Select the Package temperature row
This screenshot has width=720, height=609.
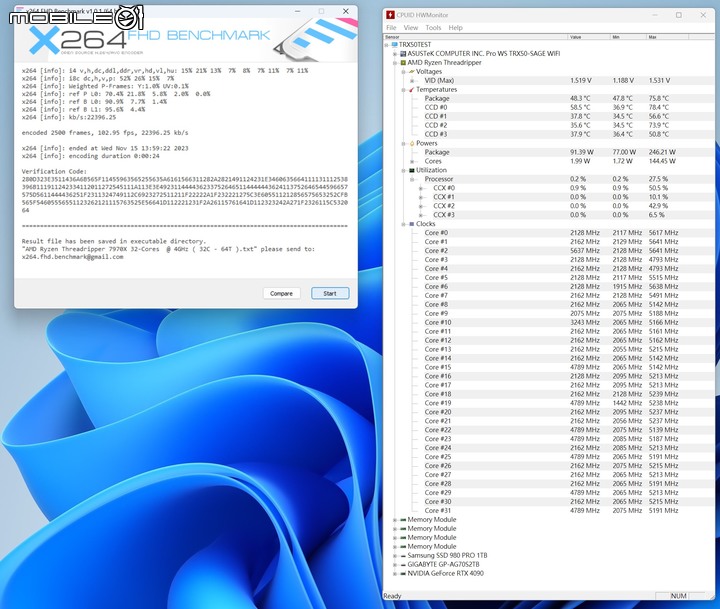(549, 98)
